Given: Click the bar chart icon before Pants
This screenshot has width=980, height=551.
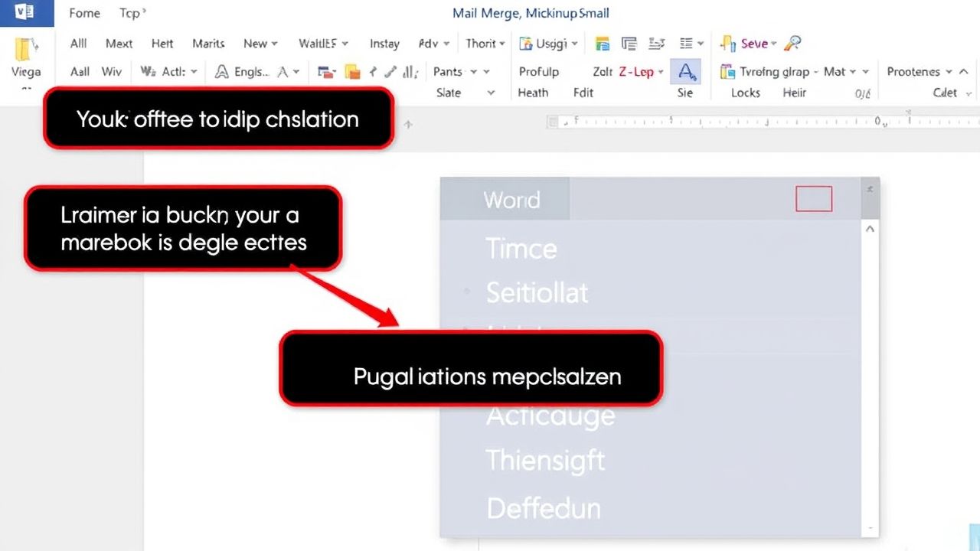Looking at the screenshot, I should coord(410,72).
